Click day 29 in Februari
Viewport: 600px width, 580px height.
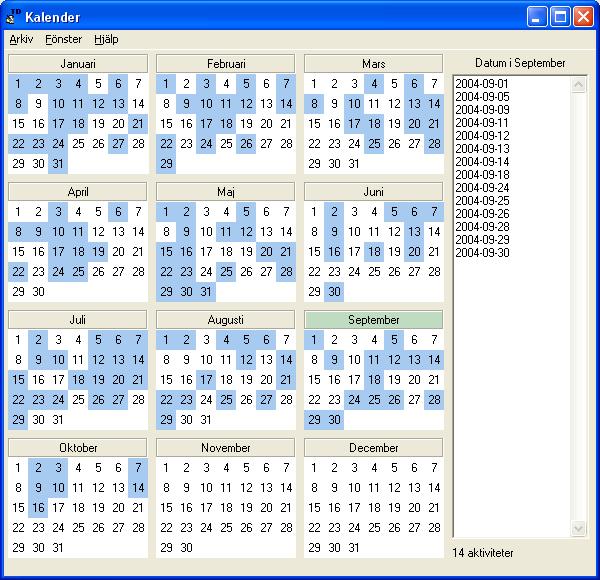(x=166, y=164)
